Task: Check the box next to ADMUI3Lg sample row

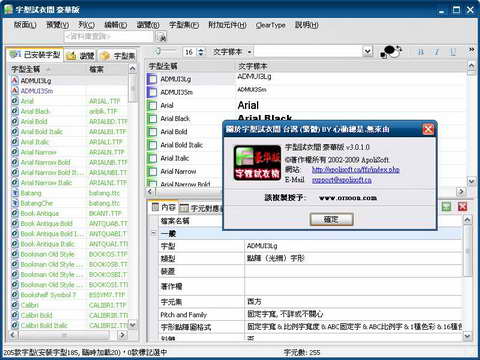Action: pyautogui.click(x=152, y=79)
